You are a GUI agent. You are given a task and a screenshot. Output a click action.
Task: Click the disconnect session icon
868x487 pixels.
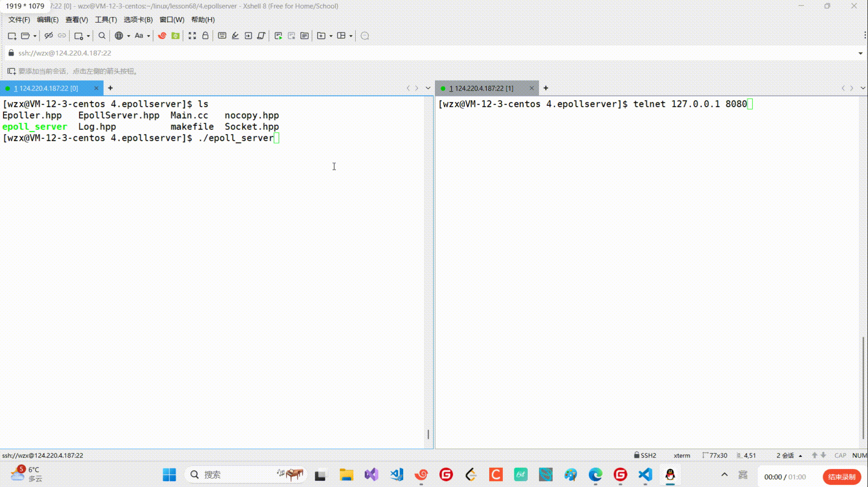pyautogui.click(x=48, y=36)
